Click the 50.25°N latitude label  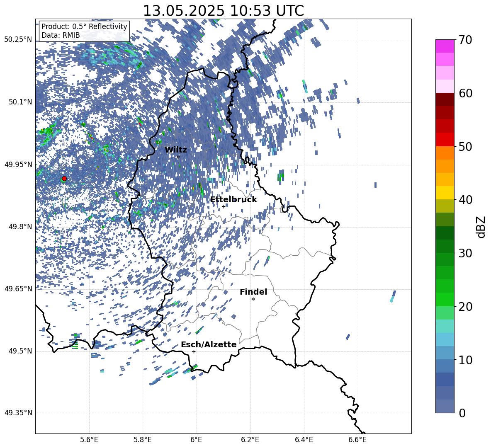point(18,40)
